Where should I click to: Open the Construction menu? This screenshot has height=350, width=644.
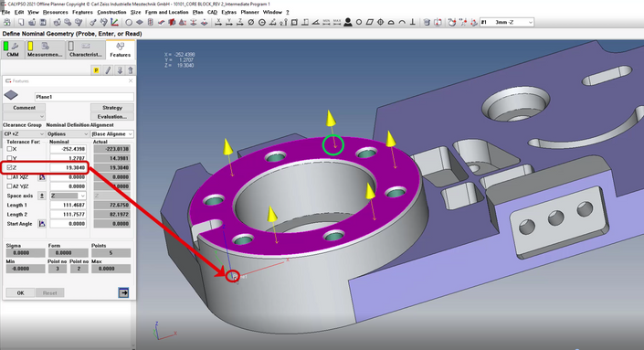click(111, 12)
